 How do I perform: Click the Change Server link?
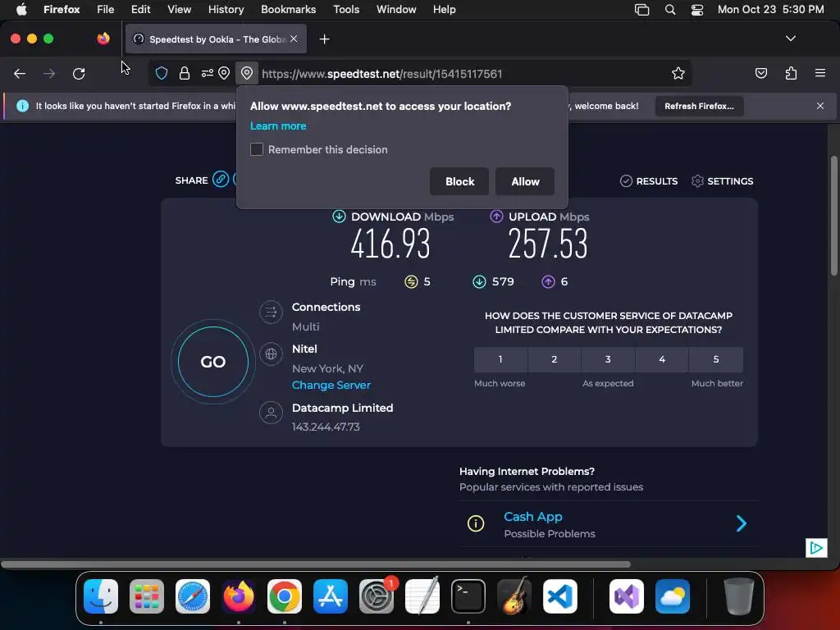(331, 386)
